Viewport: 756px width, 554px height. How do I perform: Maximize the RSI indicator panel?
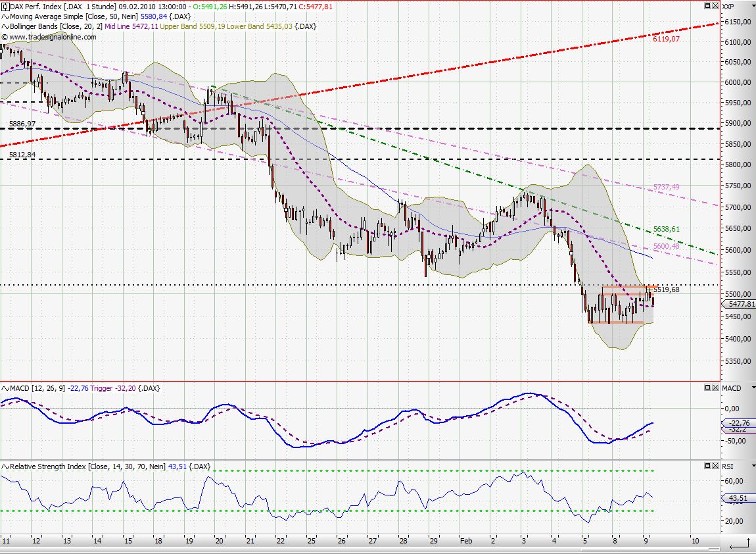709,466
